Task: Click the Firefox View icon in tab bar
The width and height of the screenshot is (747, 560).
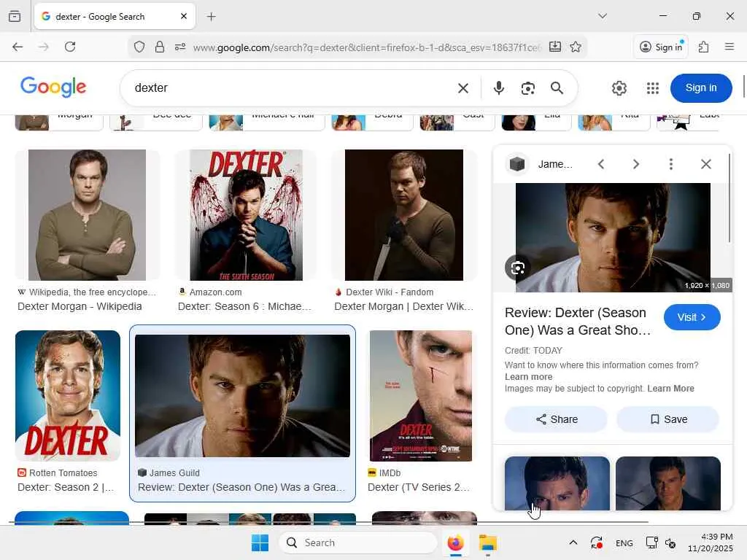Action: (x=15, y=16)
